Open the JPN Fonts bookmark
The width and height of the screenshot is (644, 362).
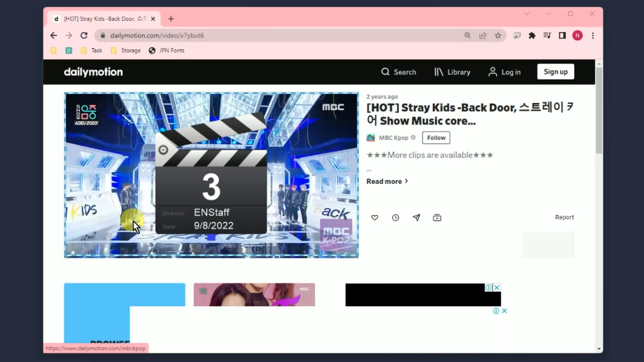point(167,51)
